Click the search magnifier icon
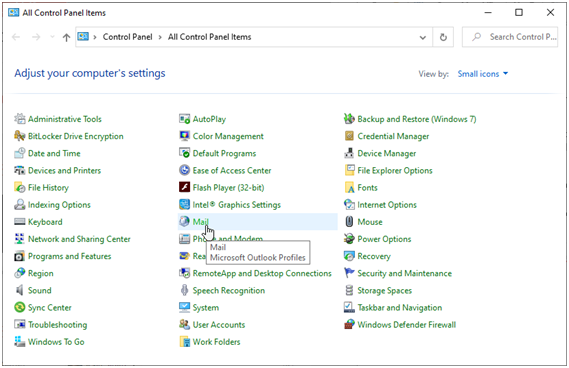Screen dimensions: 569x368 point(476,37)
